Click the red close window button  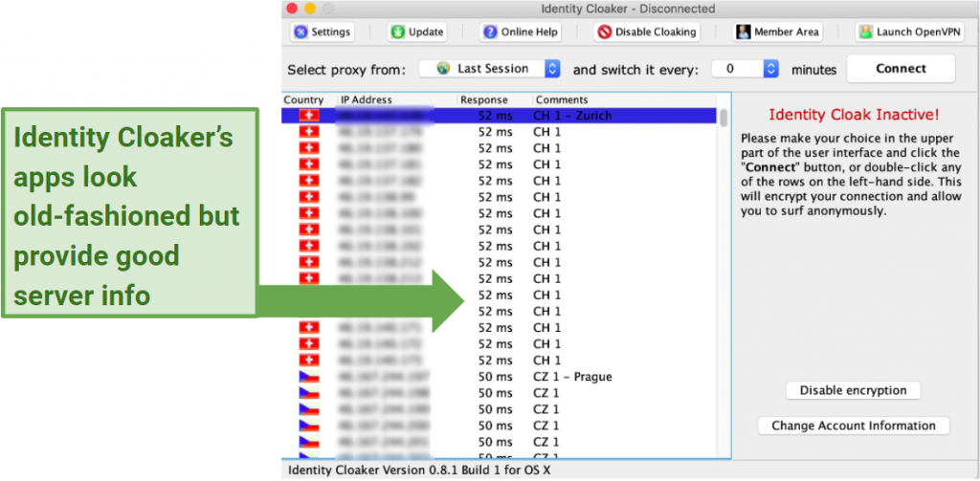pyautogui.click(x=292, y=9)
